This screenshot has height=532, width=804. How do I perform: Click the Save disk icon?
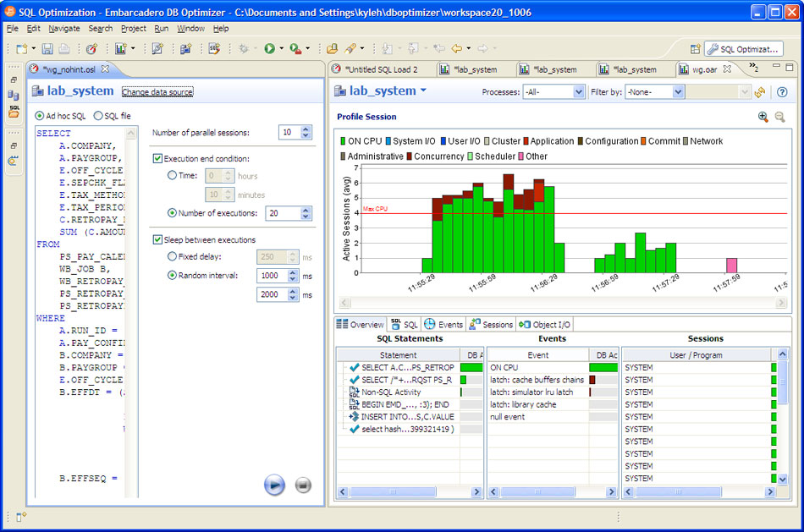click(x=47, y=49)
